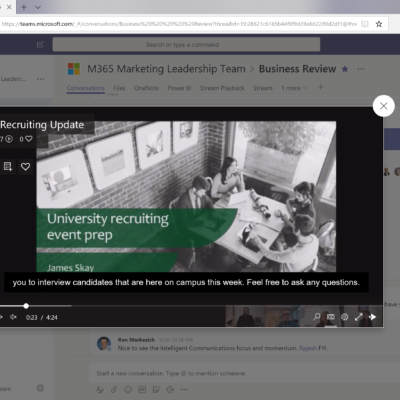Click the zero likes heart counter
Image resolution: width=400 pixels, height=400 pixels.
(x=26, y=139)
